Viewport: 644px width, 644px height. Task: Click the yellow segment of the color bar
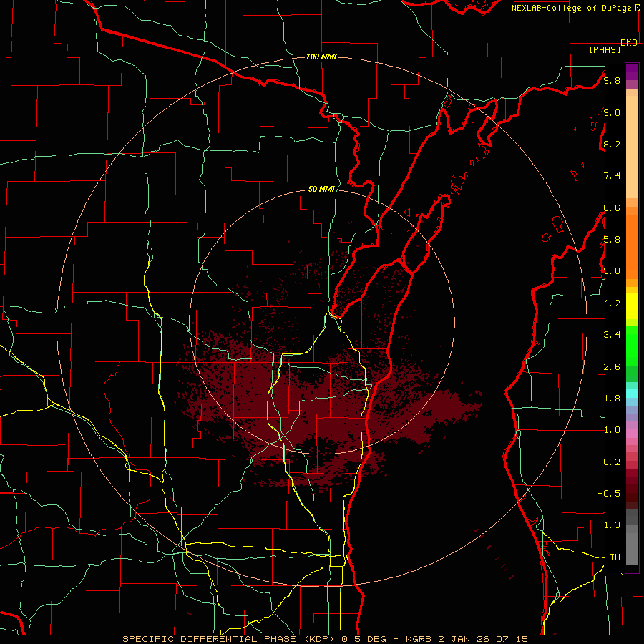click(632, 306)
